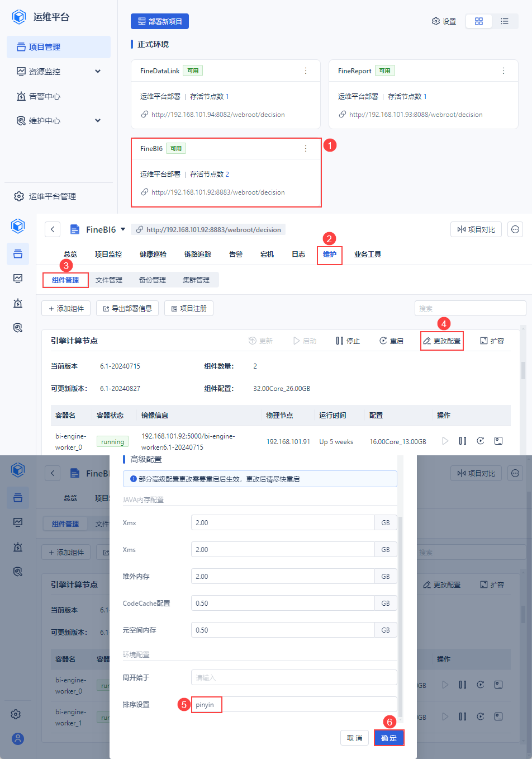Open 运维平台管理 gear entry
Screen dimensions: 532x759
click(45, 196)
